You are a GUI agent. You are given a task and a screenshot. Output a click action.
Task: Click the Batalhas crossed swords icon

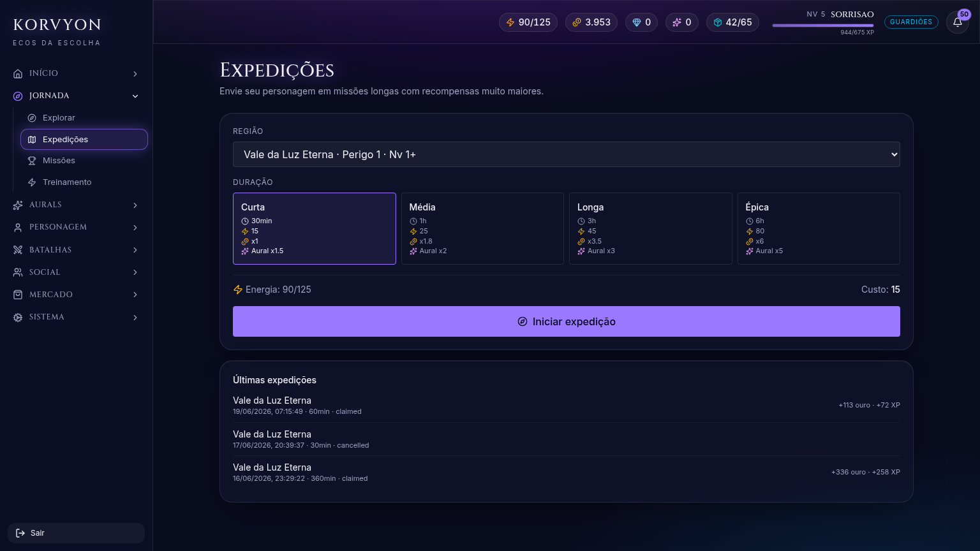pyautogui.click(x=18, y=250)
